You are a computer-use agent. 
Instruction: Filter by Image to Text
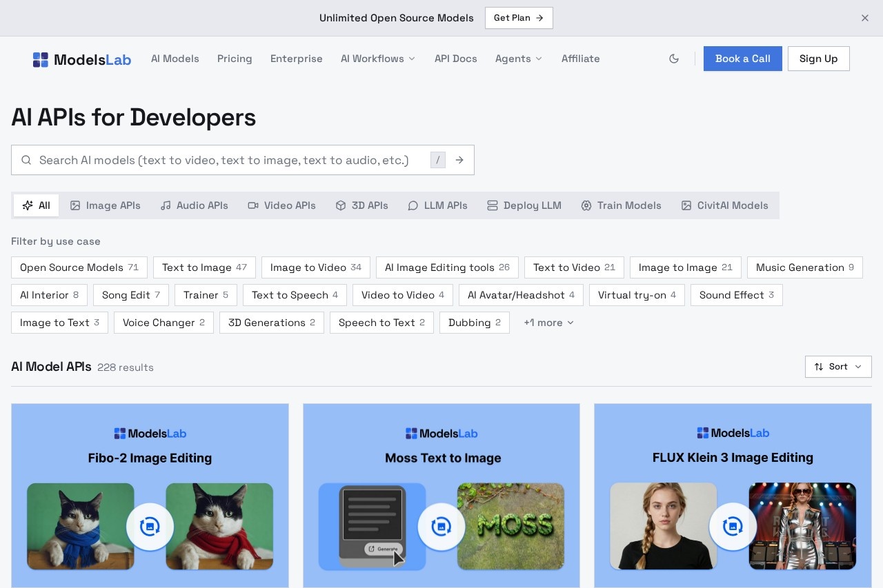click(x=59, y=323)
